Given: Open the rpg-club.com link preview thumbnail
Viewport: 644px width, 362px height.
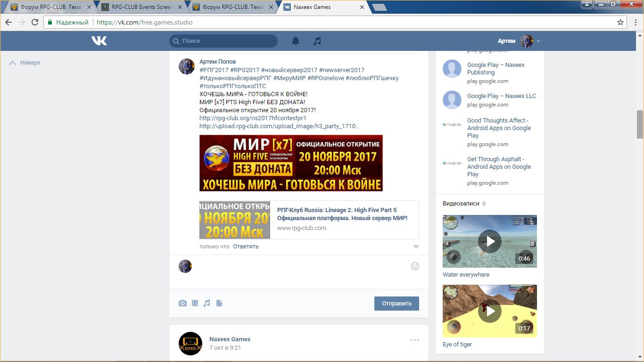Looking at the screenshot, I should 235,220.
